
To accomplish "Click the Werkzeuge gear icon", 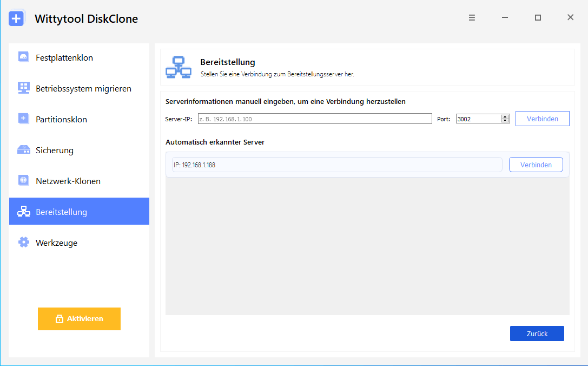I will pyautogui.click(x=23, y=242).
